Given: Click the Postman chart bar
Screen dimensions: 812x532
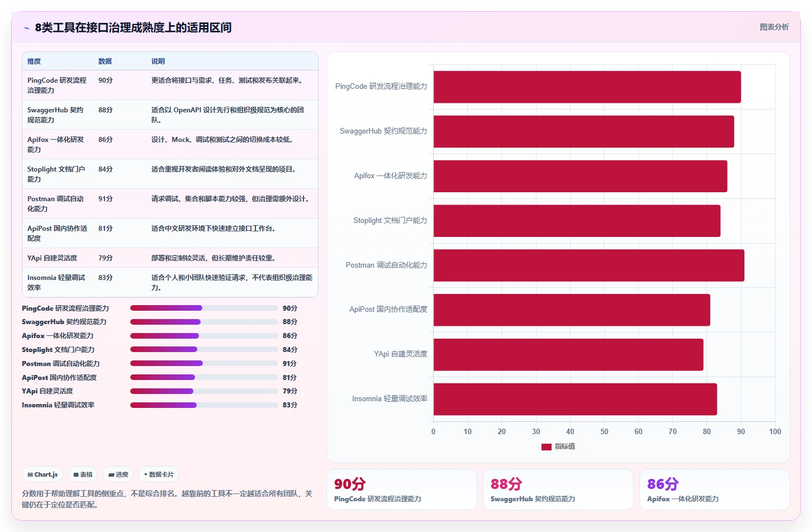Looking at the screenshot, I should pos(588,265).
